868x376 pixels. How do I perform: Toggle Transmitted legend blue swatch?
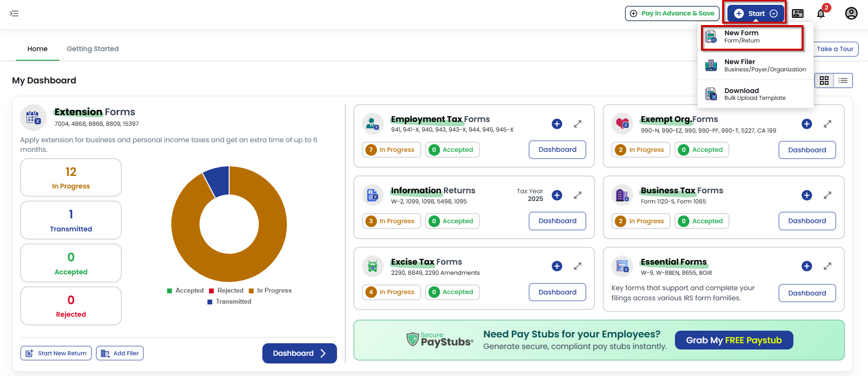[x=210, y=302]
